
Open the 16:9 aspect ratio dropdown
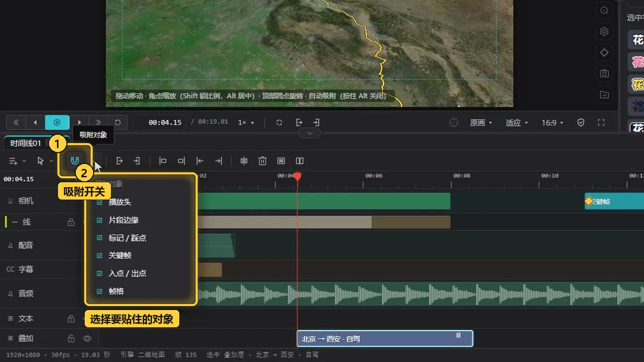552,122
